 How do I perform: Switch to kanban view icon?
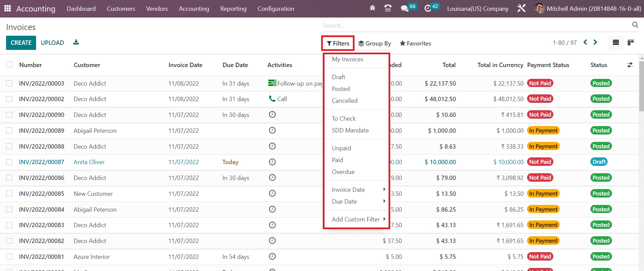pos(631,42)
